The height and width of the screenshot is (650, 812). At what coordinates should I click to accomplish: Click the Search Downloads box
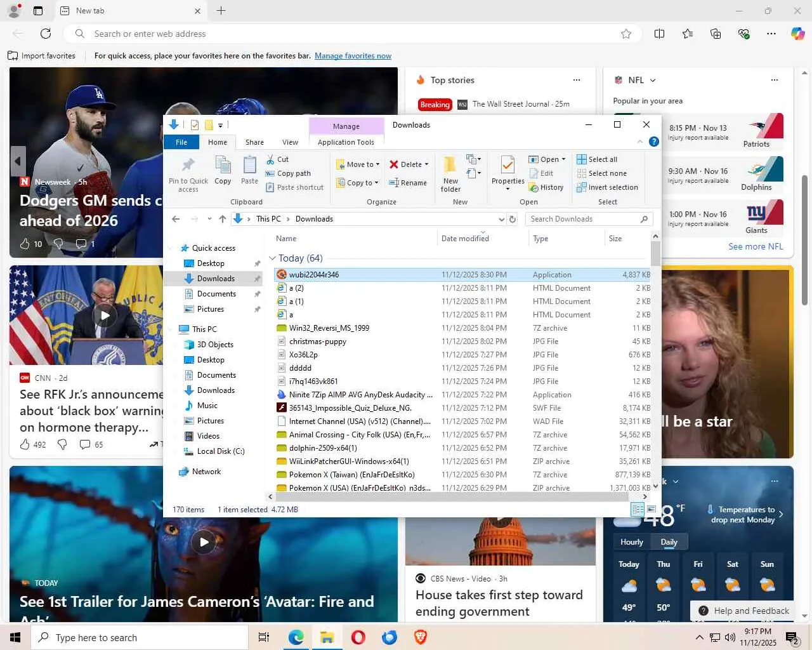[x=587, y=219]
